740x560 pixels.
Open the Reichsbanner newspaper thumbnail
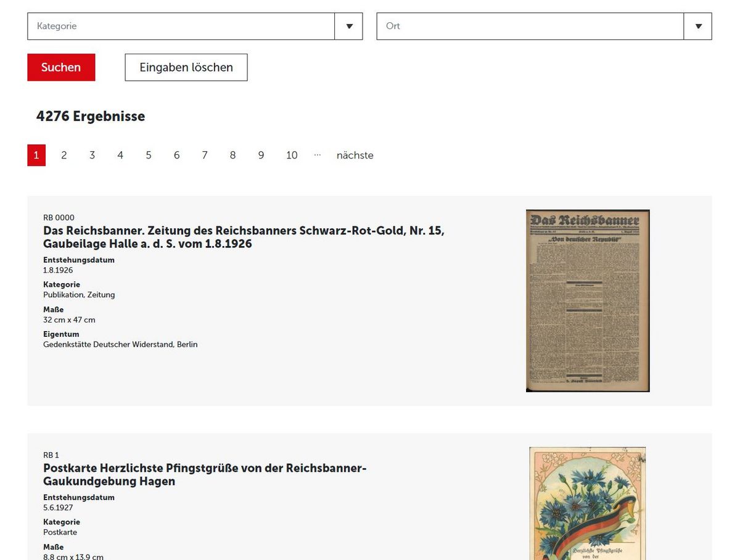588,301
